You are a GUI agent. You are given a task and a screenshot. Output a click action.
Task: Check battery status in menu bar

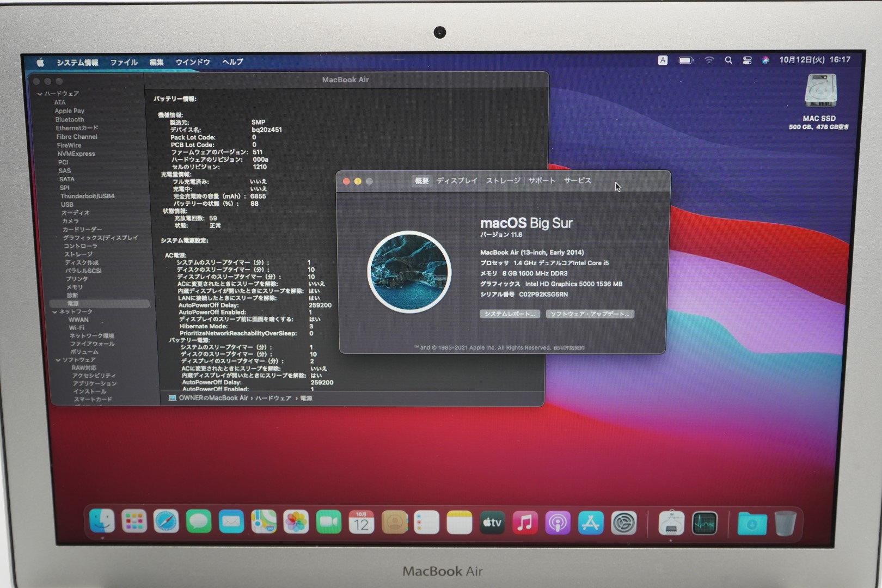686,60
